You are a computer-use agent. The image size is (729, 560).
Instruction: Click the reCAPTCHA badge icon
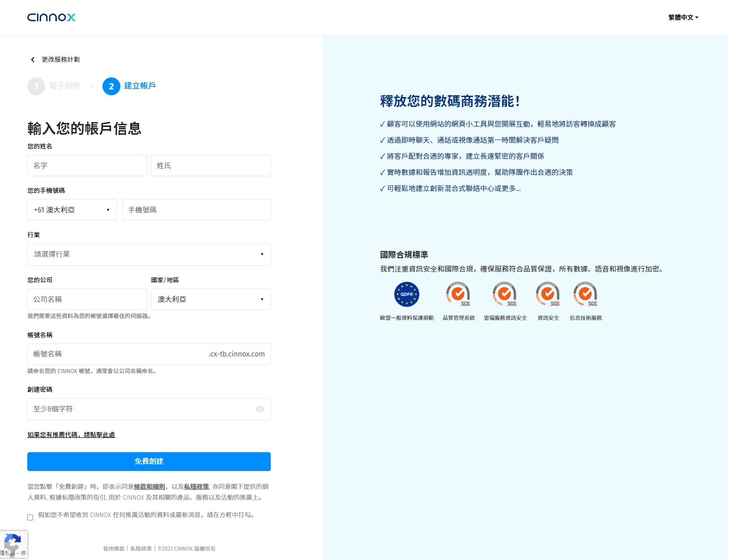[13, 543]
